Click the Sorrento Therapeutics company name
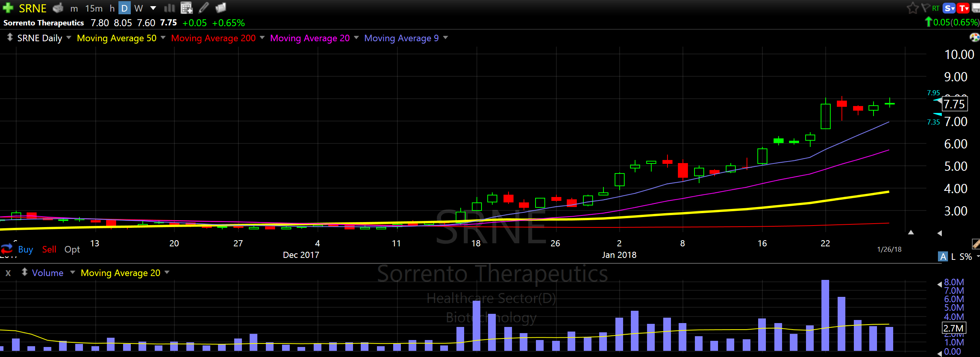Screen dimensions: 980x357 [44, 23]
